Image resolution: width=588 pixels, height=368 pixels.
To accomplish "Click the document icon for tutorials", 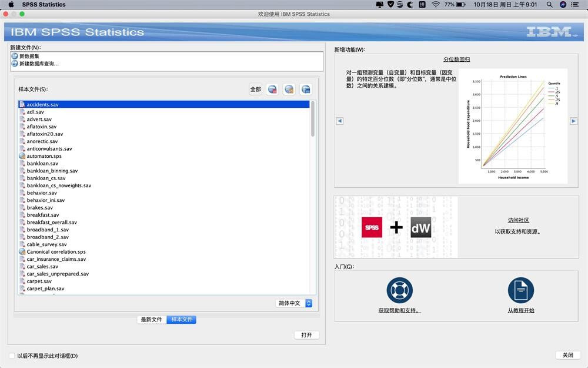I will [x=521, y=290].
